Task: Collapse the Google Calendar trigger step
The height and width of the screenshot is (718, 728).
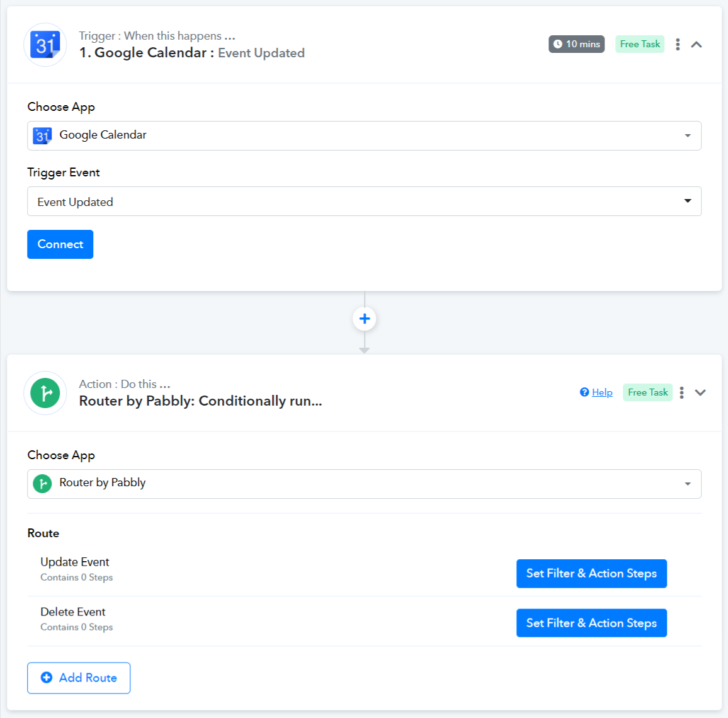Action: (x=697, y=45)
